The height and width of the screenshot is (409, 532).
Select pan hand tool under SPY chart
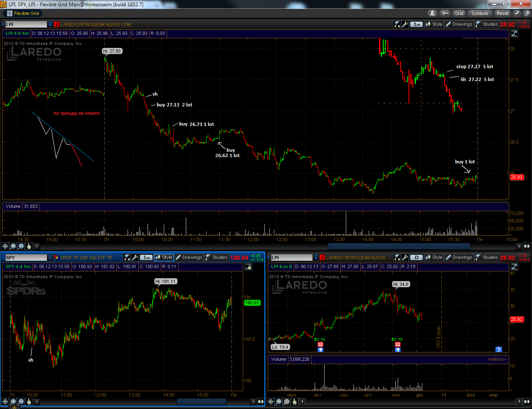coord(29,402)
